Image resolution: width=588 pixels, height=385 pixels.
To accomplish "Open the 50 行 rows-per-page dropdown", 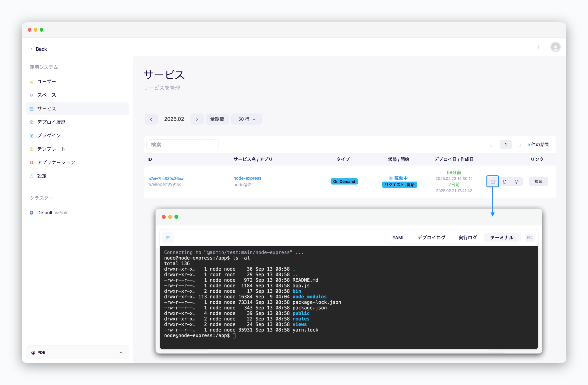I will 246,119.
